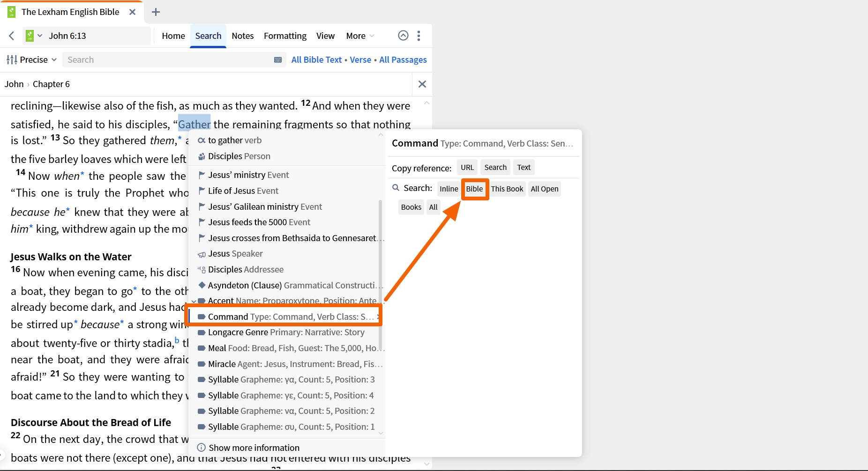Click the back navigation arrow
The image size is (868, 471).
[12, 36]
